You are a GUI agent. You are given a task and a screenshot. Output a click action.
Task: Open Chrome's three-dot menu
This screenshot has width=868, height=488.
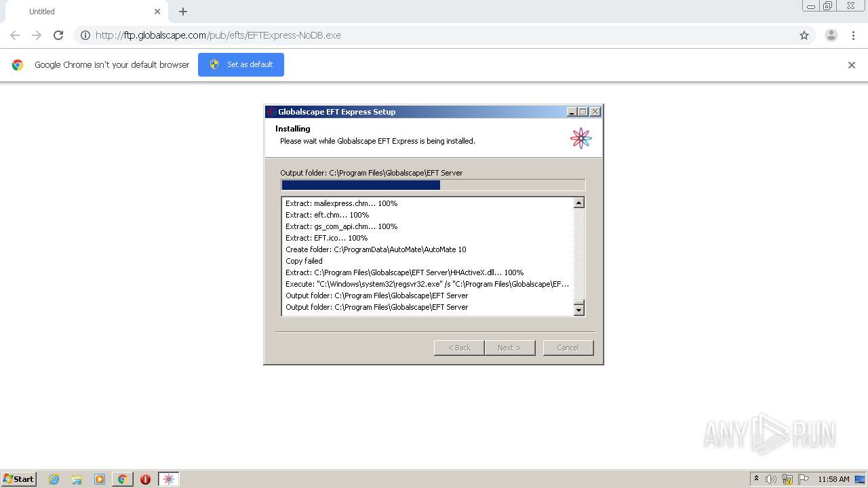pos(854,35)
